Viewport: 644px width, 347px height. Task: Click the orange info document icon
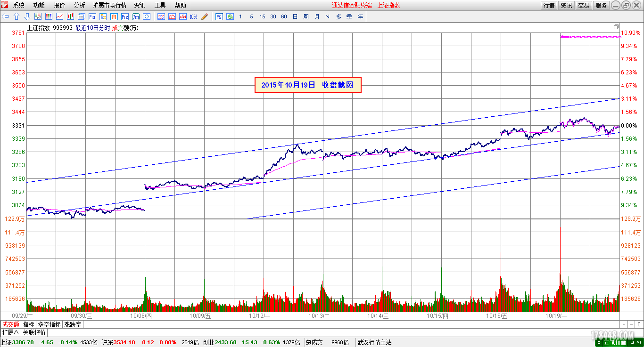click(114, 16)
